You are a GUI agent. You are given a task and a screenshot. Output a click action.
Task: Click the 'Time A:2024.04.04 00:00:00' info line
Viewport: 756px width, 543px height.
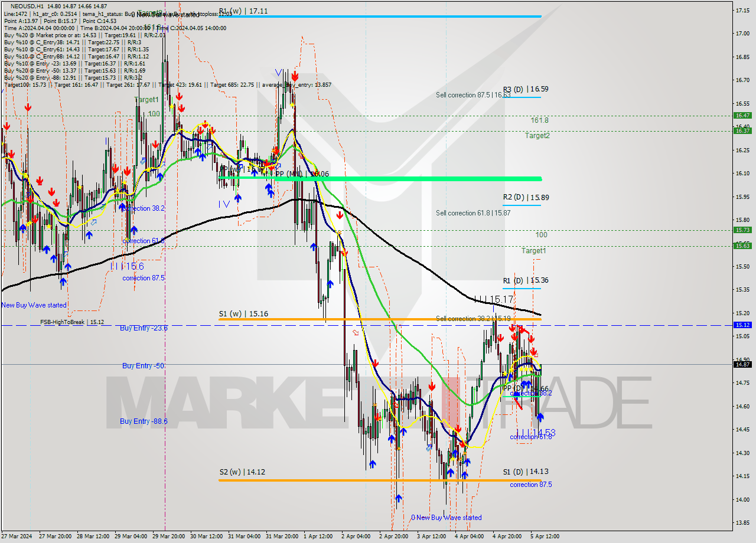pyautogui.click(x=115, y=28)
